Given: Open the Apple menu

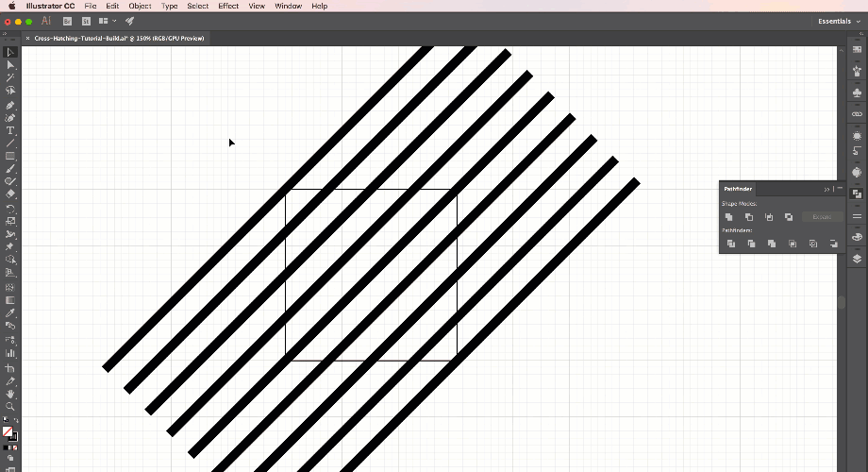Looking at the screenshot, I should click(11, 6).
